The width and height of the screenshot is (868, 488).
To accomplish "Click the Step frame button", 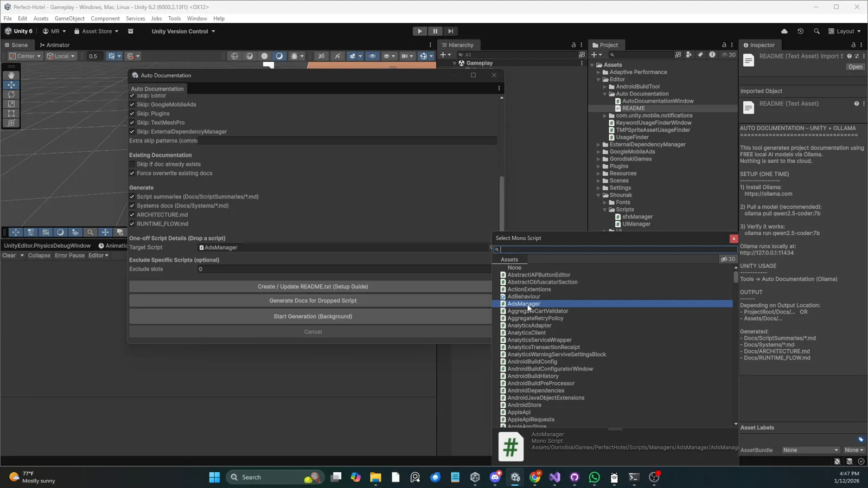I will tap(450, 31).
